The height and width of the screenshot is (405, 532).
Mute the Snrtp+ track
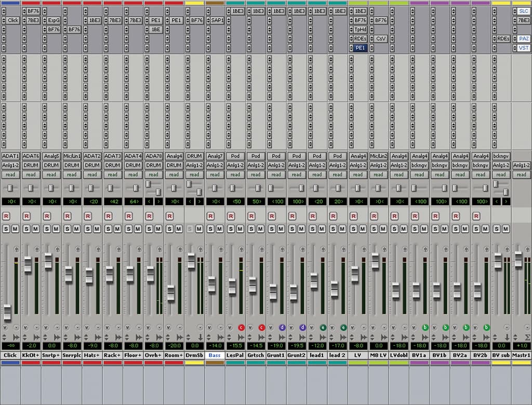56,230
